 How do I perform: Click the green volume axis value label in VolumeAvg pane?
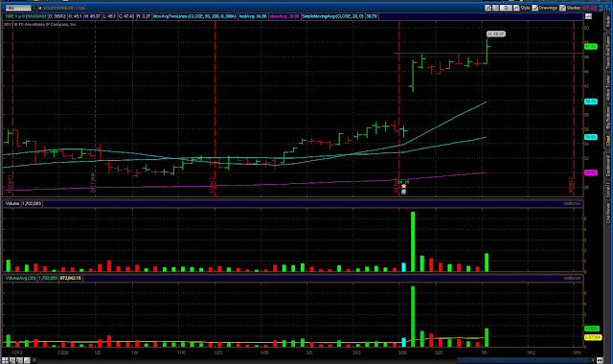tap(592, 329)
